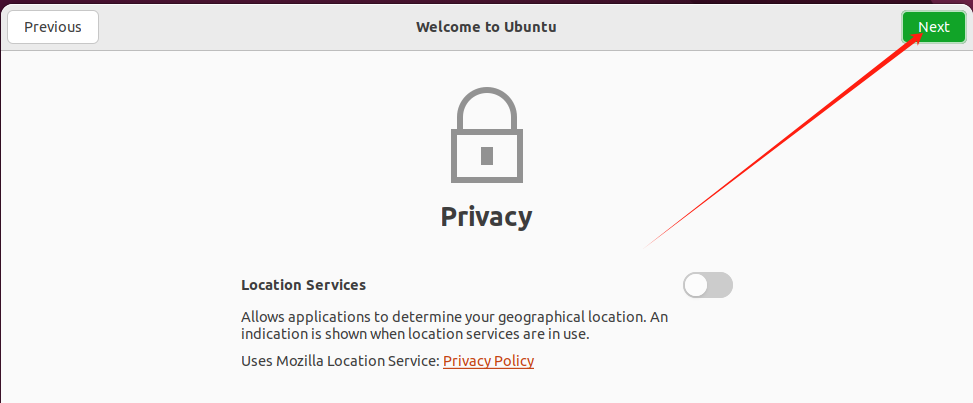Click the gray track of Location toggle
Screen dimensions: 973x403
pos(722,285)
